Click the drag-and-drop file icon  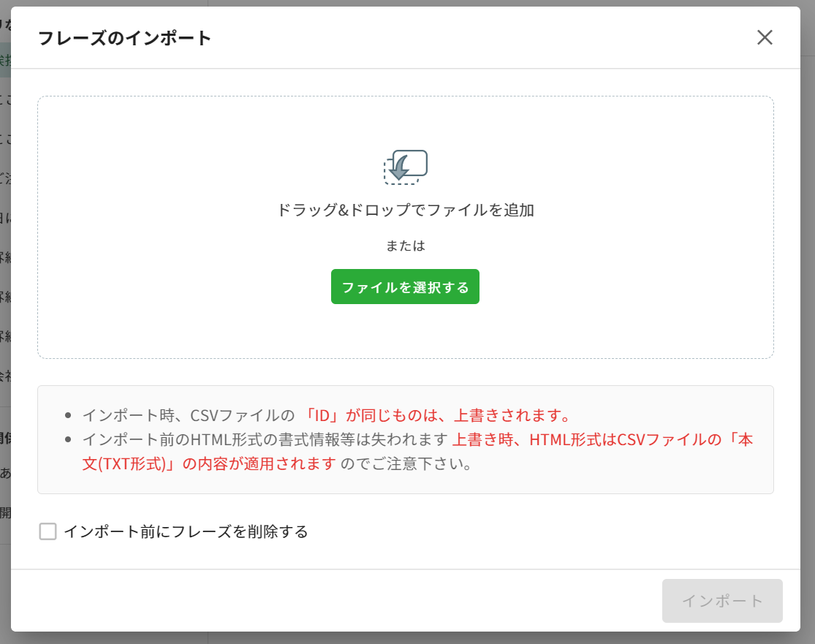pyautogui.click(x=406, y=167)
